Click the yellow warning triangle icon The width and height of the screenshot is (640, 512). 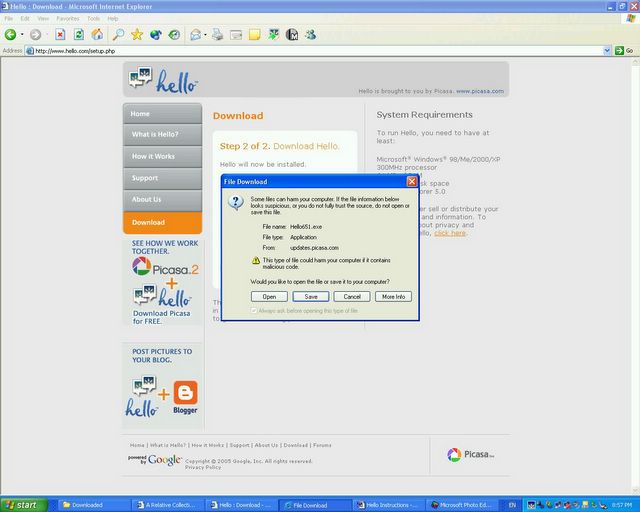(x=256, y=260)
